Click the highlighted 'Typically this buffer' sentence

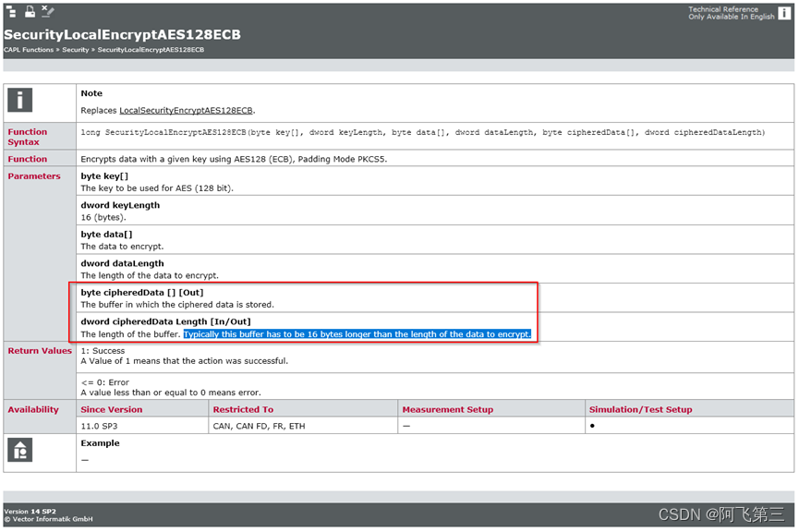pyautogui.click(x=357, y=334)
